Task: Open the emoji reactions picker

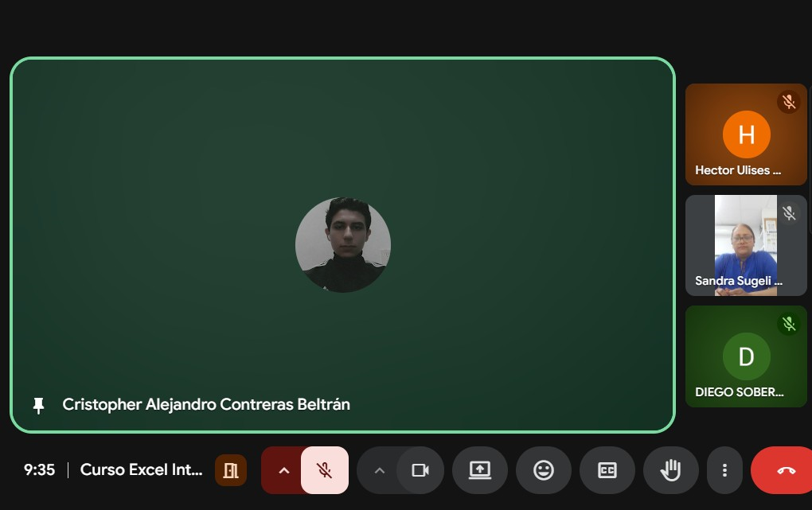Action: point(544,470)
